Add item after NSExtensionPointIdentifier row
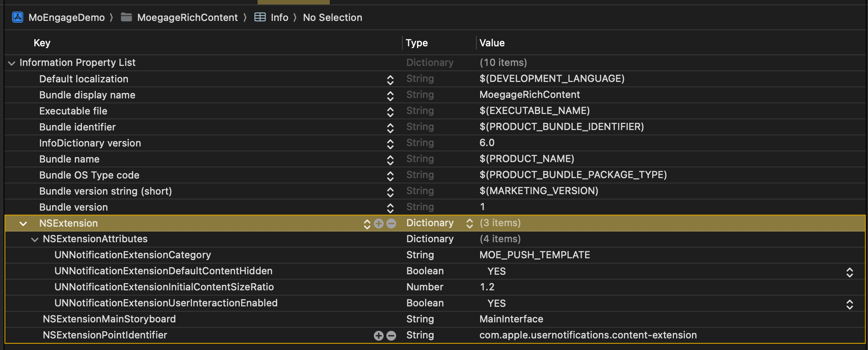 [x=379, y=336]
